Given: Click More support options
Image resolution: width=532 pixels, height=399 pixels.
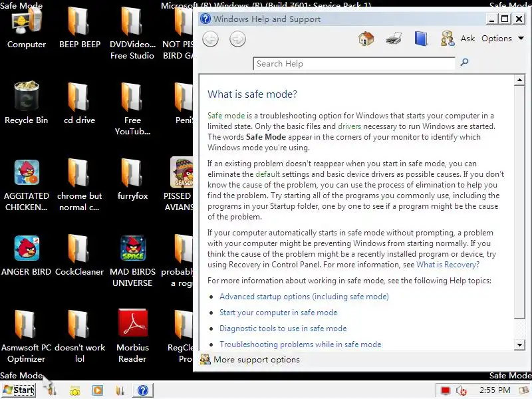Looking at the screenshot, I should (x=250, y=360).
